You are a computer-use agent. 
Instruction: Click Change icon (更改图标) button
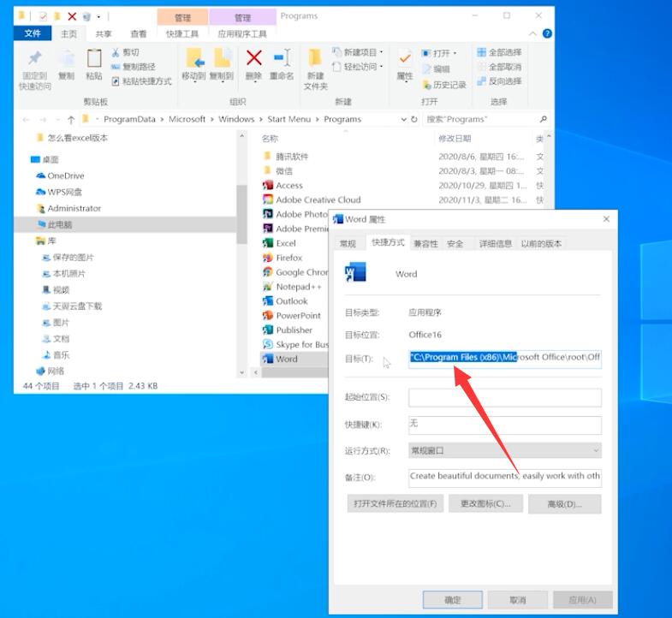click(x=485, y=503)
